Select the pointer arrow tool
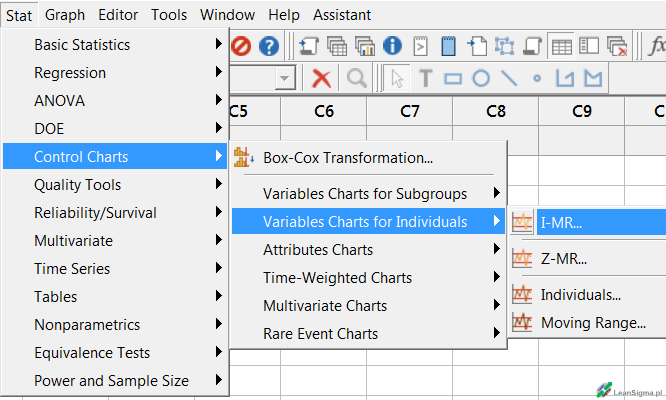 (397, 78)
